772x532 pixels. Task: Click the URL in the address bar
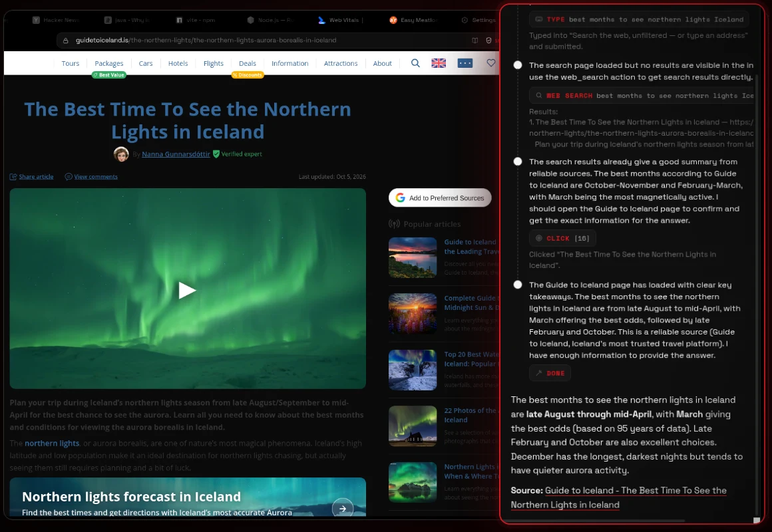(206, 41)
